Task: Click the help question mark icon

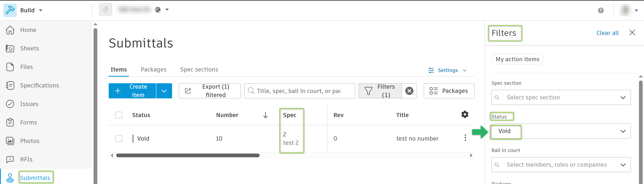Action: click(601, 11)
